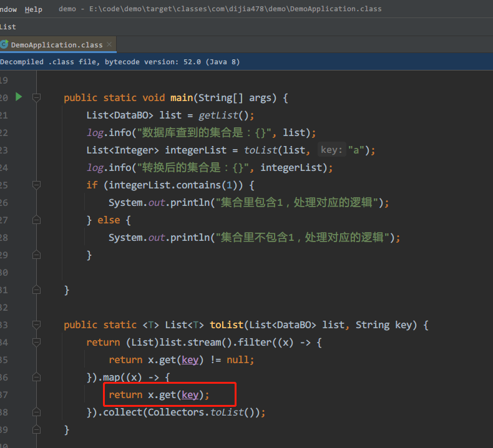
Task: Close the DemoApplication.class editor tab
Action: tap(110, 45)
